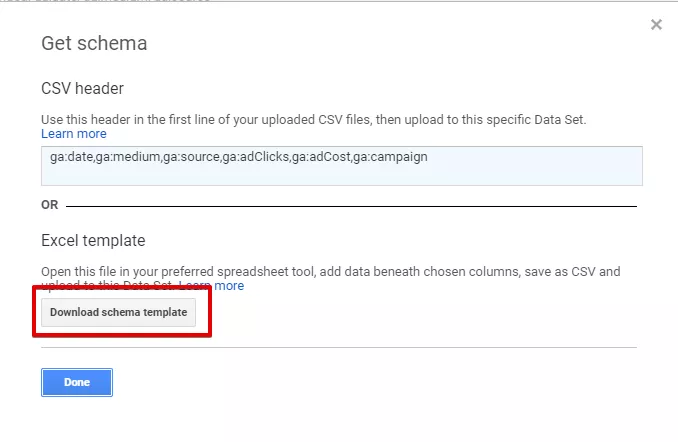Click the OR separator label
Screen dimensions: 678x442
click(50, 205)
